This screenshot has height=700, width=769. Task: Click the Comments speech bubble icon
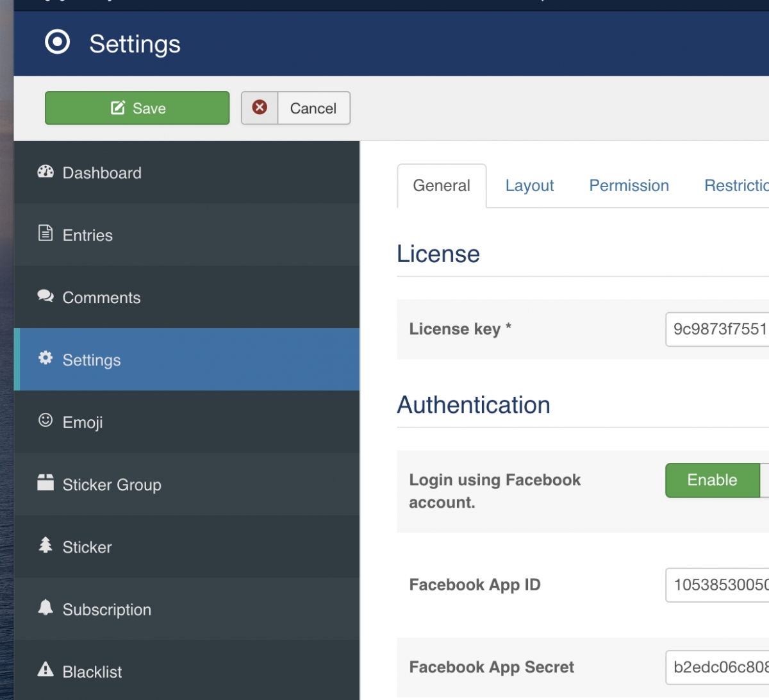[x=45, y=296]
